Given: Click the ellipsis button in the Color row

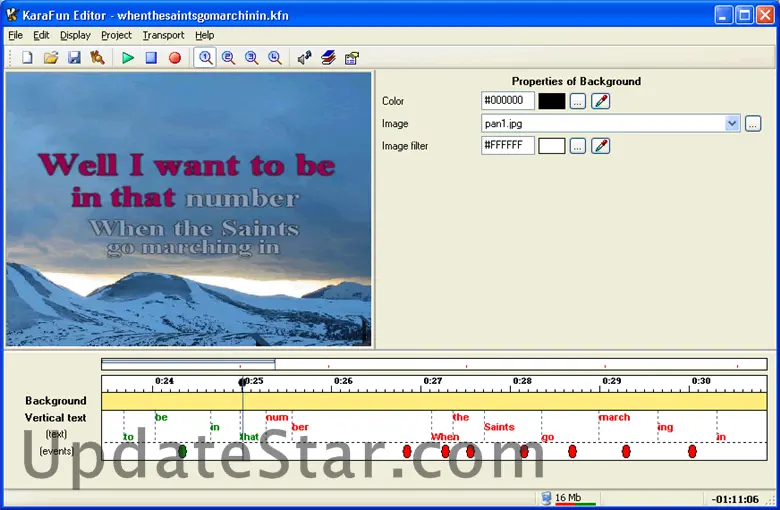Looking at the screenshot, I should pyautogui.click(x=578, y=101).
